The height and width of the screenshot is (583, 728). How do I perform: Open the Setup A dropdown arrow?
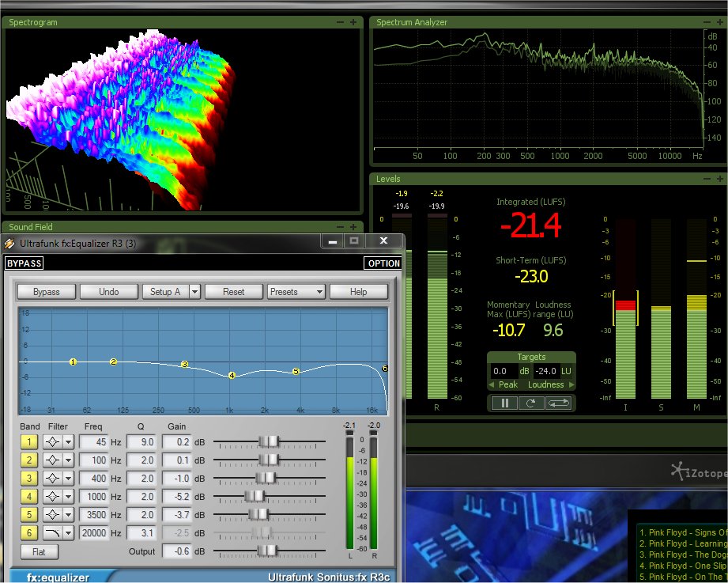click(195, 292)
